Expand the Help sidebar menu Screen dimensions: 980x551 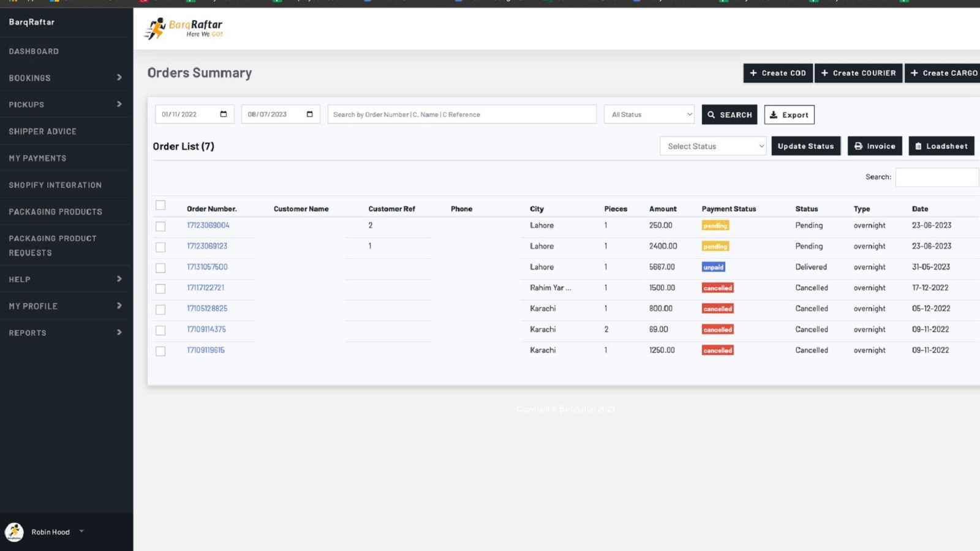coord(66,279)
